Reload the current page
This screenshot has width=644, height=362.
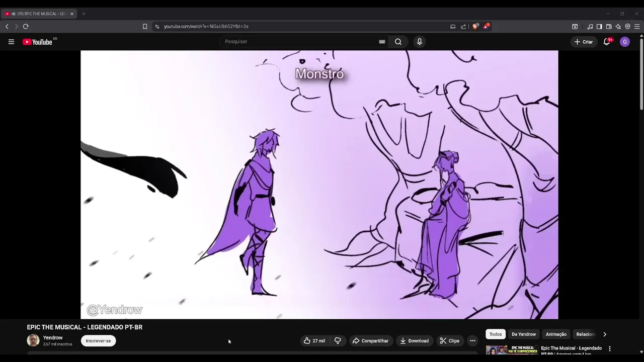tap(26, 26)
